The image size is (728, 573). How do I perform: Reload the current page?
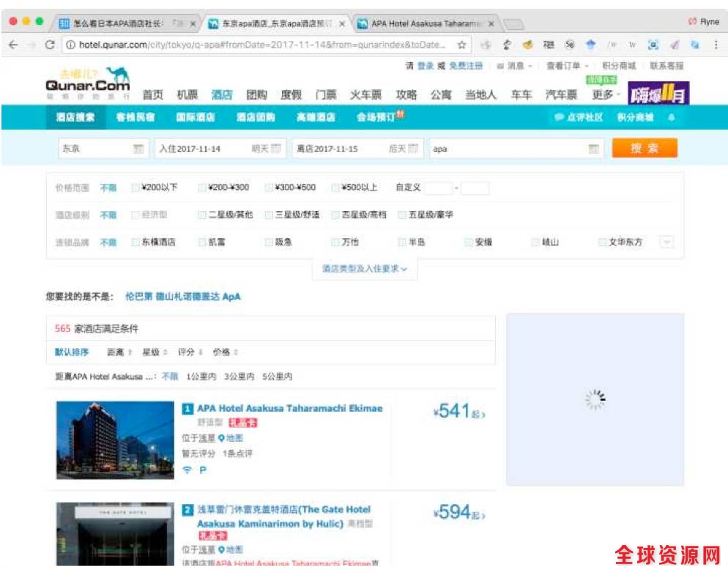tap(50, 45)
